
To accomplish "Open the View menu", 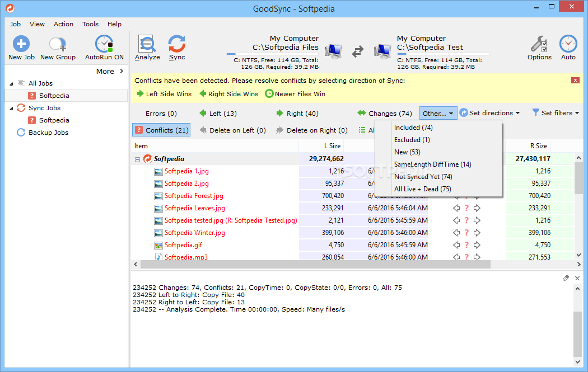I will [37, 24].
